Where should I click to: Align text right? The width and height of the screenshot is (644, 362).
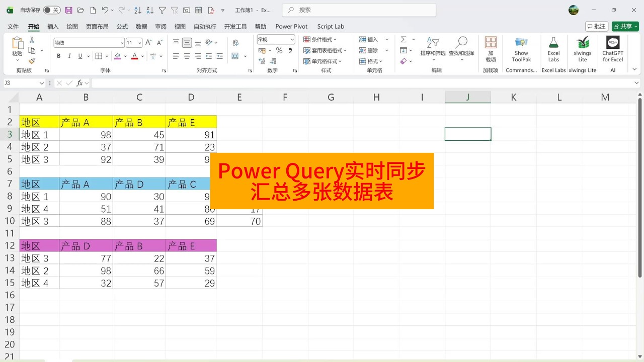(198, 56)
